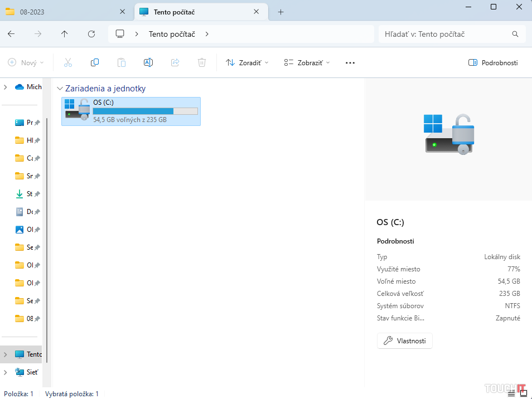The image size is (532, 399).
Task: Click the Delete trash bin icon
Action: (202, 63)
